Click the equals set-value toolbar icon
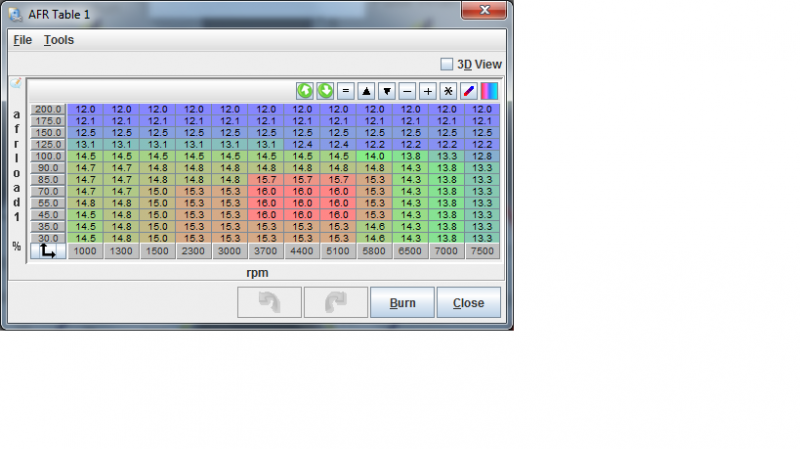This screenshot has width=800, height=449. pos(346,91)
